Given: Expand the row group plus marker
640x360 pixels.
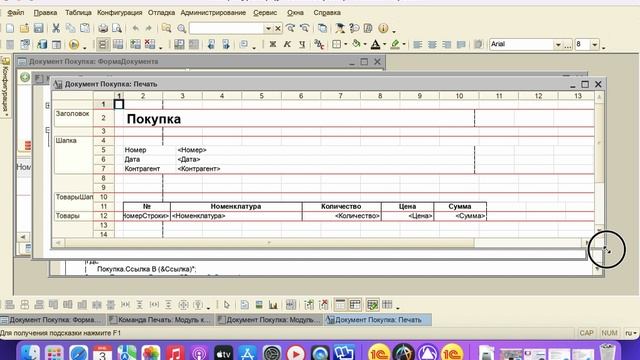Looking at the screenshot, I should (x=48, y=106).
